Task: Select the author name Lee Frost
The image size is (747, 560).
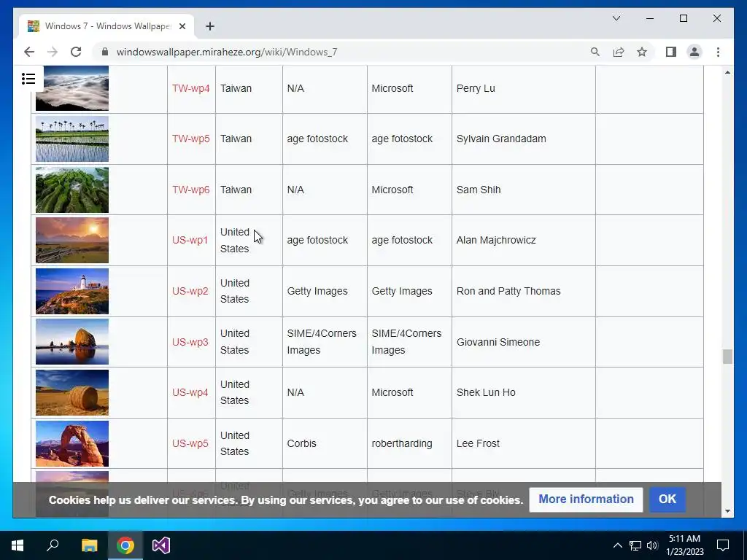Action: pyautogui.click(x=478, y=443)
